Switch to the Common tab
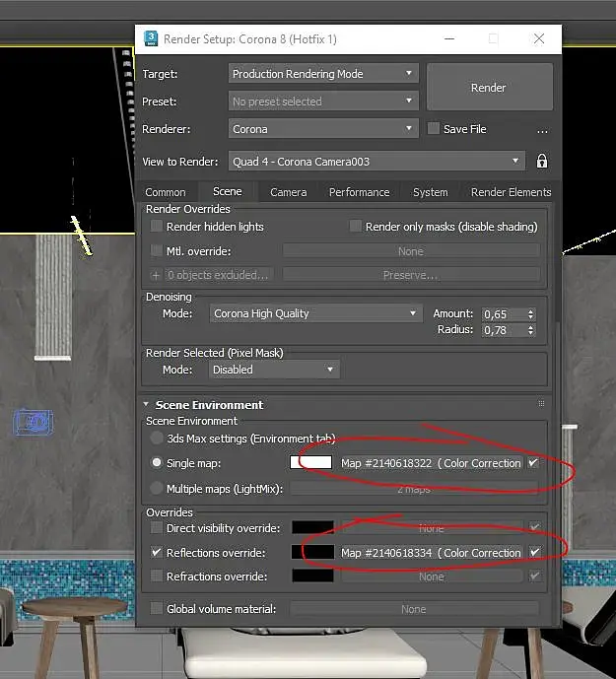Viewport: 616px width, 679px height. click(165, 192)
